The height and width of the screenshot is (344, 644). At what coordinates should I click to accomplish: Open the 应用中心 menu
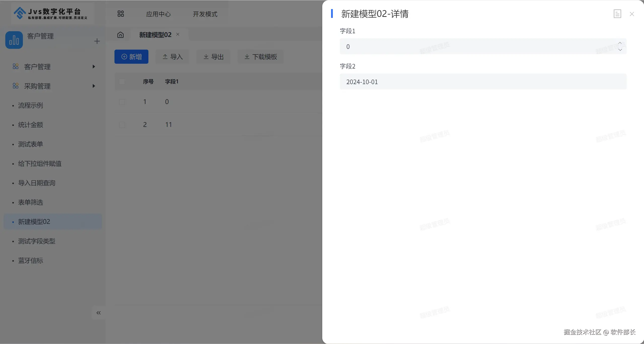click(x=158, y=14)
